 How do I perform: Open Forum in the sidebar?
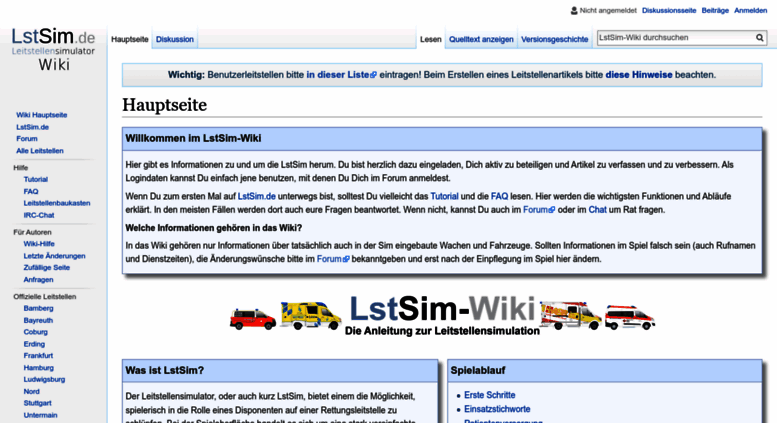tap(27, 139)
